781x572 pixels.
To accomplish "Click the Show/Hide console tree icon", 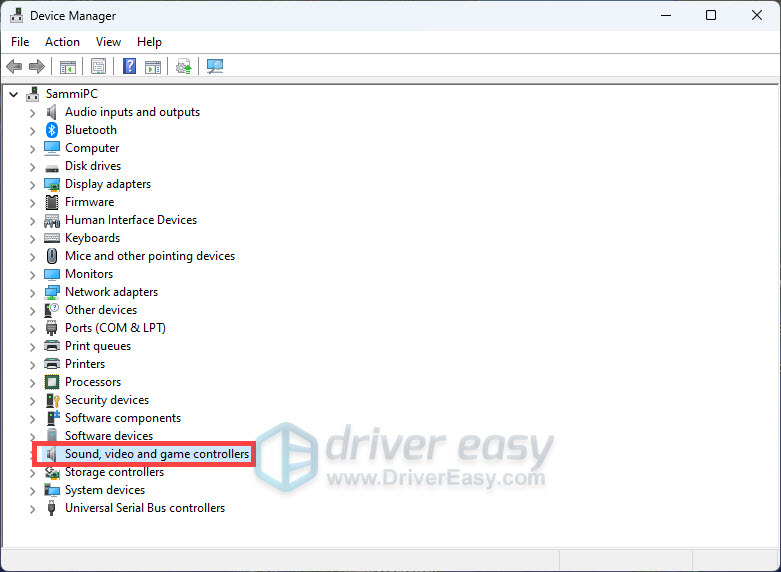I will click(x=67, y=67).
